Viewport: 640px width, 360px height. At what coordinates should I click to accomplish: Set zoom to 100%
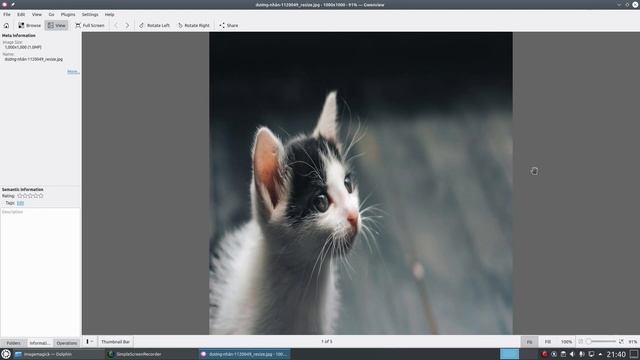[x=567, y=342]
